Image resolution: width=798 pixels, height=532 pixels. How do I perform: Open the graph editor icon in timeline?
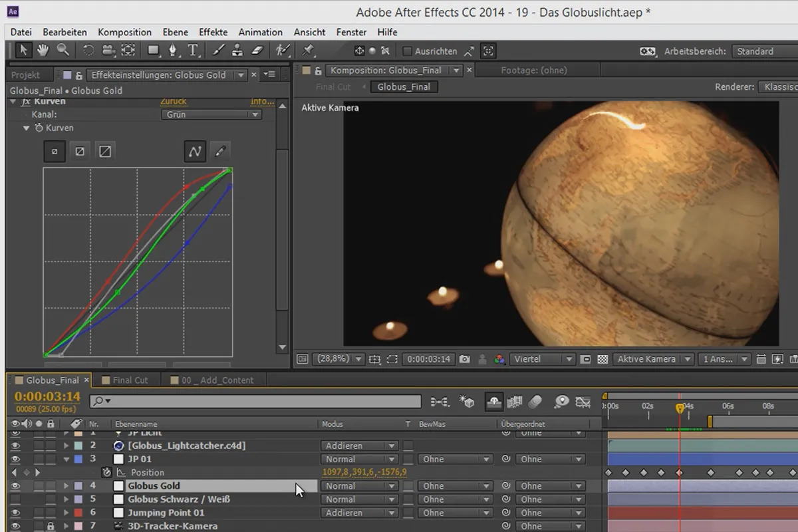[x=583, y=402]
